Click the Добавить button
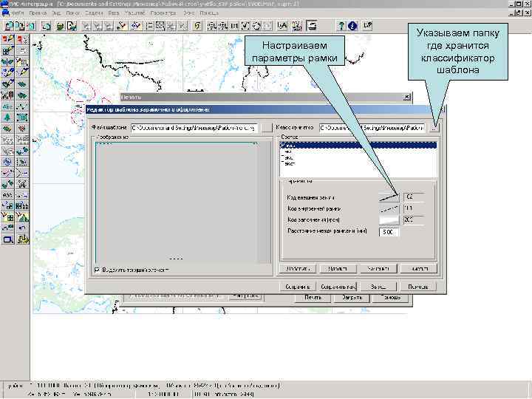Viewport: 532px width, 399px height. pos(298,269)
